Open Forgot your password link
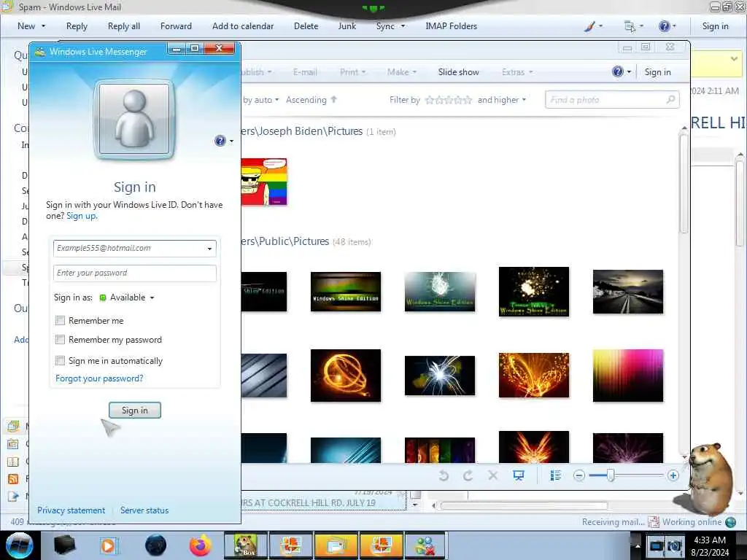747x560 pixels. point(99,378)
